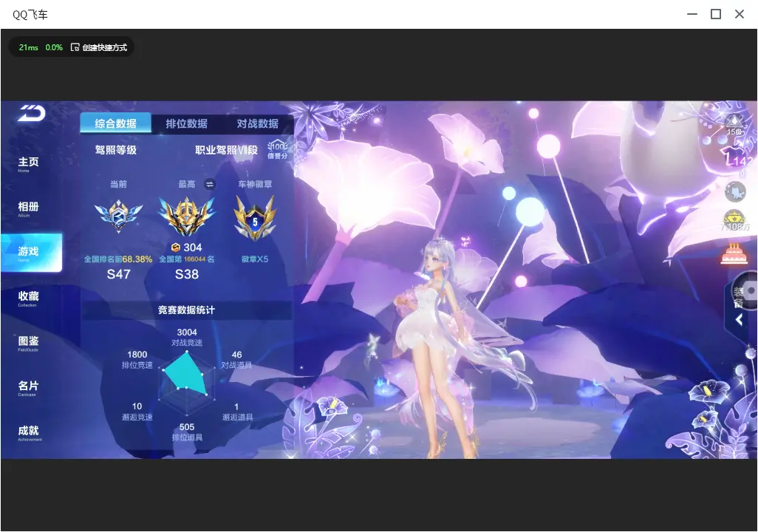Image resolution: width=758 pixels, height=532 pixels.
Task: Select the highlighted 游戏 Game section
Action: tap(32, 253)
